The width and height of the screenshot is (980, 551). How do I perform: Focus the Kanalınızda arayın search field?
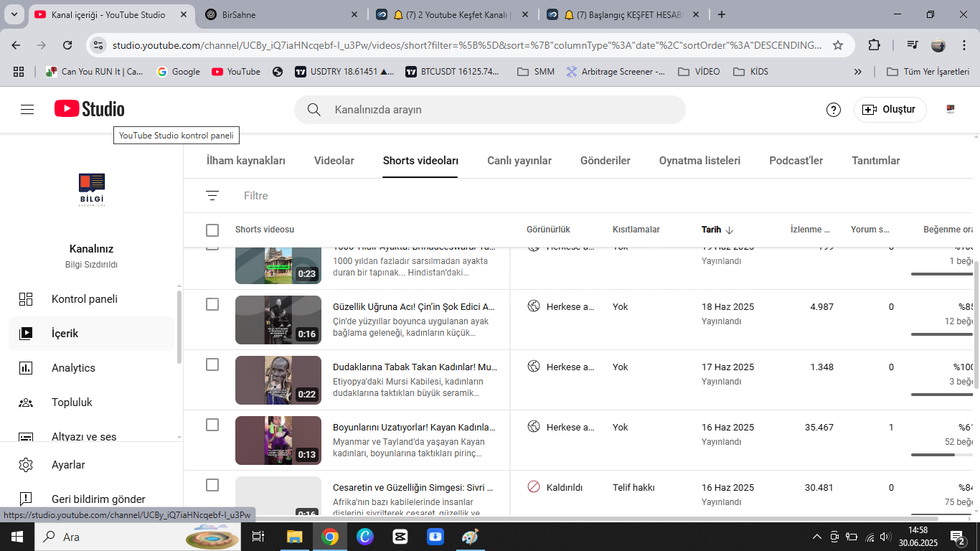pos(490,110)
